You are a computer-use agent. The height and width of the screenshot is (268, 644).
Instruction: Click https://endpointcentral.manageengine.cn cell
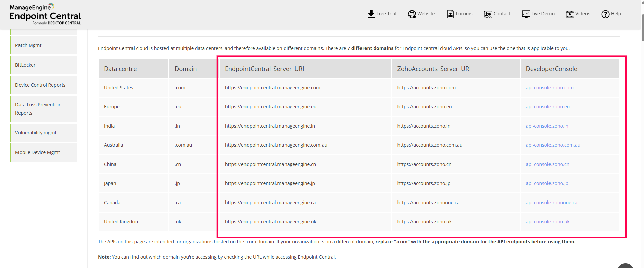click(x=305, y=164)
